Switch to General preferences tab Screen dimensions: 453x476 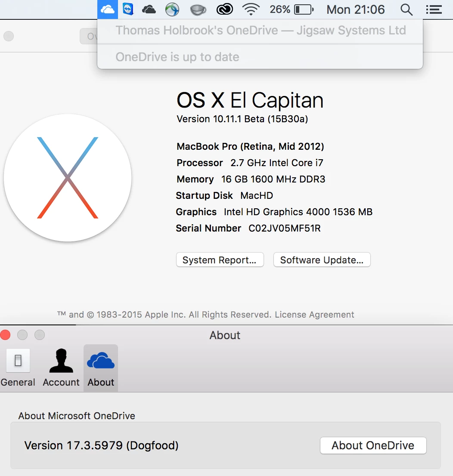[18, 368]
